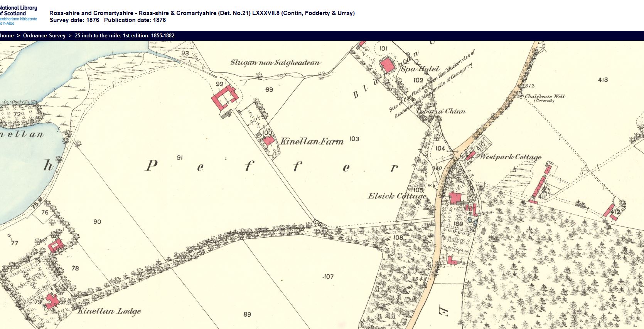The image size is (644, 329).
Task: Click the red Spa Hotel building
Action: pos(387,64)
